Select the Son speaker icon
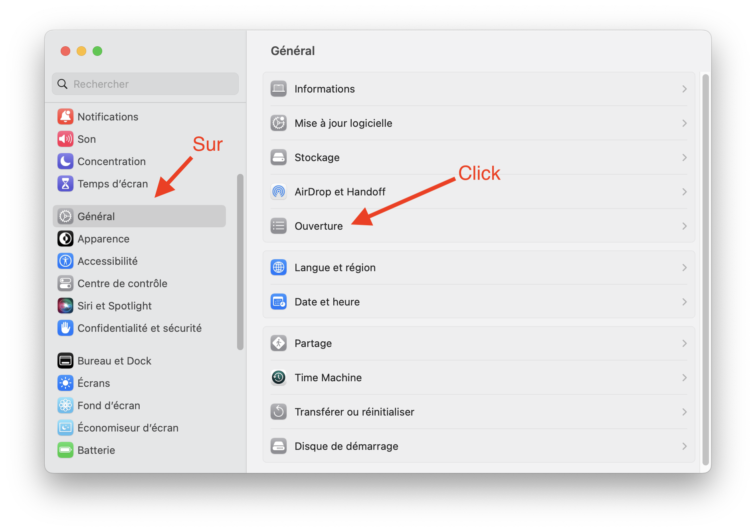The image size is (756, 532). coord(65,139)
